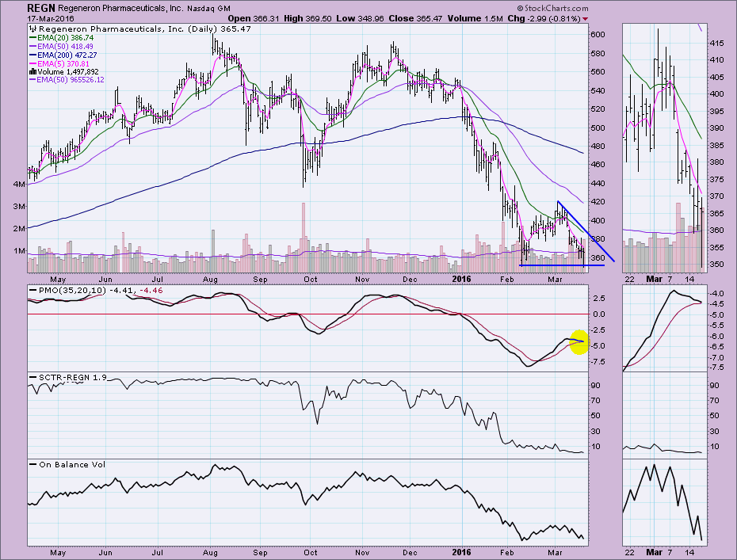Click the 600 label on the price axis
The image size is (737, 560).
(x=598, y=35)
